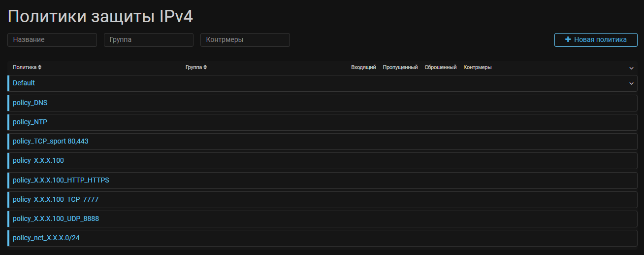Open policy_X.X.X.100_UDP_8888
The width and height of the screenshot is (644, 255).
56,219
